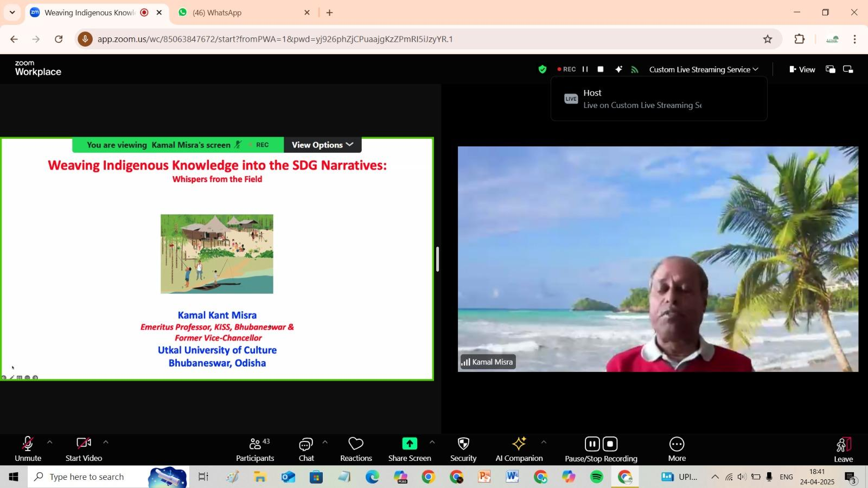Image resolution: width=868 pixels, height=488 pixels.
Task: Stop recording in the bottom toolbar
Action: pyautogui.click(x=610, y=444)
